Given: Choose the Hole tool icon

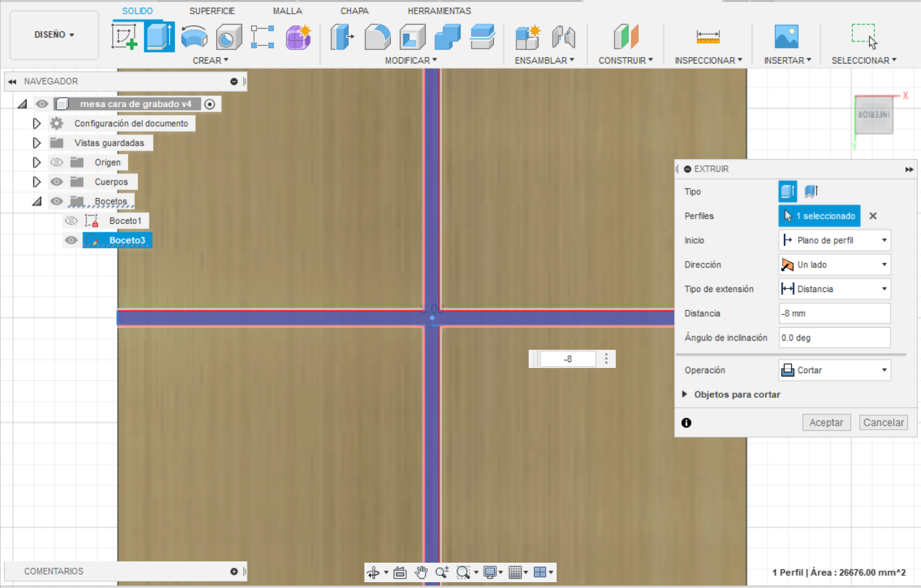Looking at the screenshot, I should 229,37.
